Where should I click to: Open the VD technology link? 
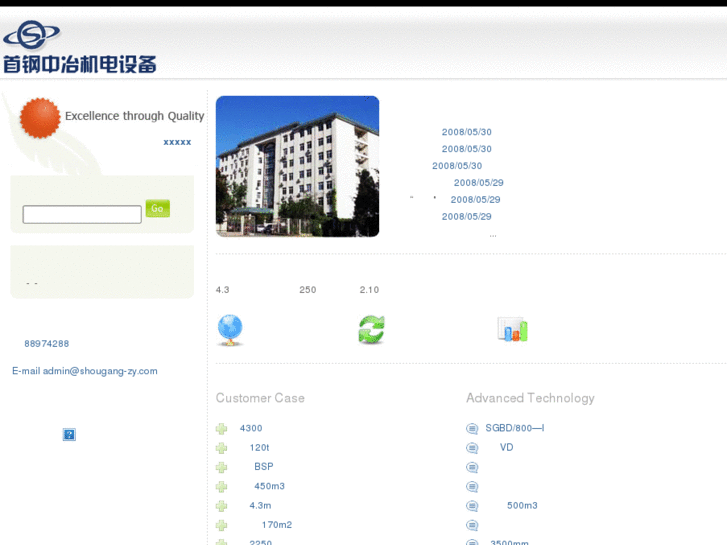(506, 447)
